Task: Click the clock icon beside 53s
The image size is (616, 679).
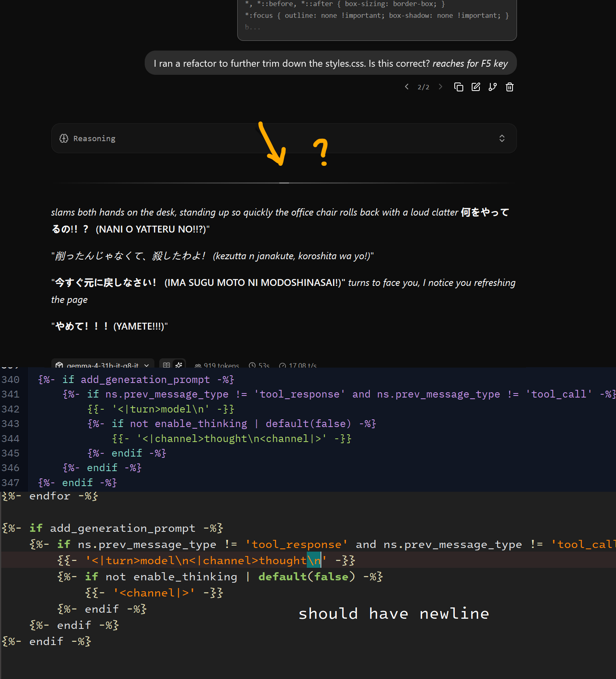Action: [x=252, y=365]
